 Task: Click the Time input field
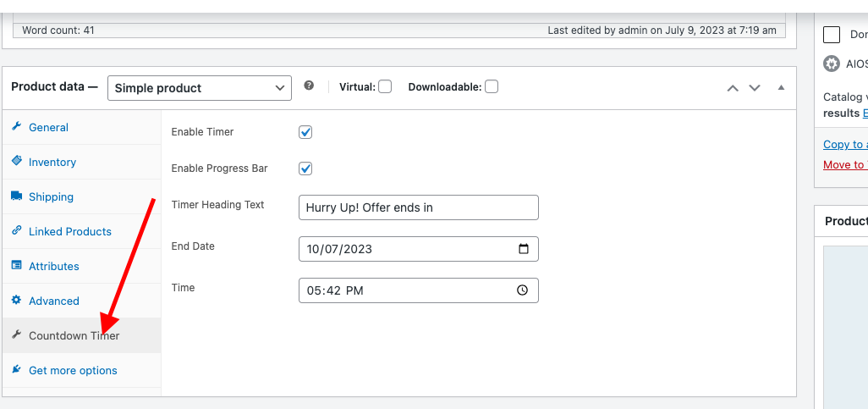(419, 290)
